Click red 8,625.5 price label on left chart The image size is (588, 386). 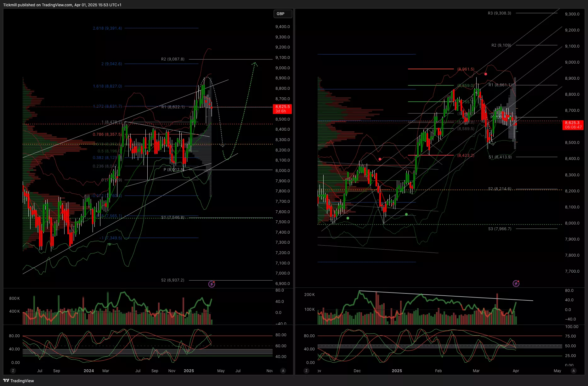coord(282,109)
